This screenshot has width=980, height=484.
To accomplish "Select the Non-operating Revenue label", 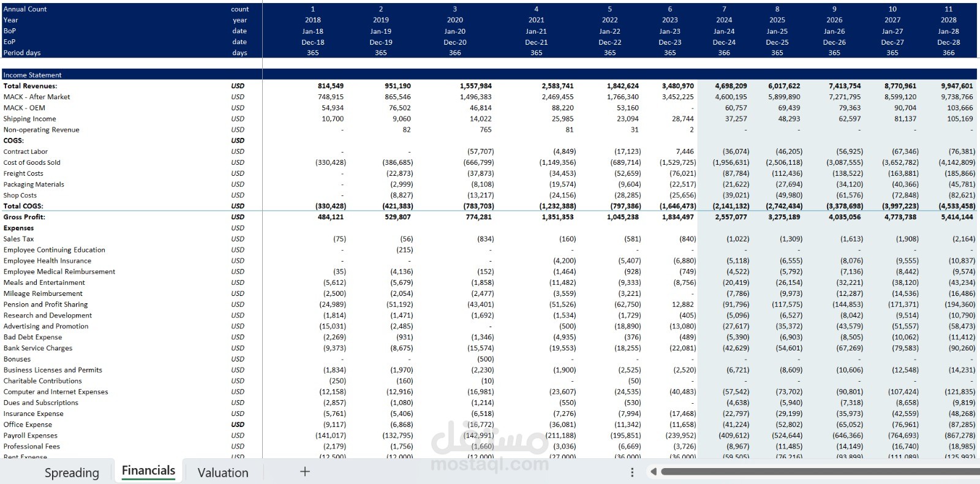I will point(41,130).
